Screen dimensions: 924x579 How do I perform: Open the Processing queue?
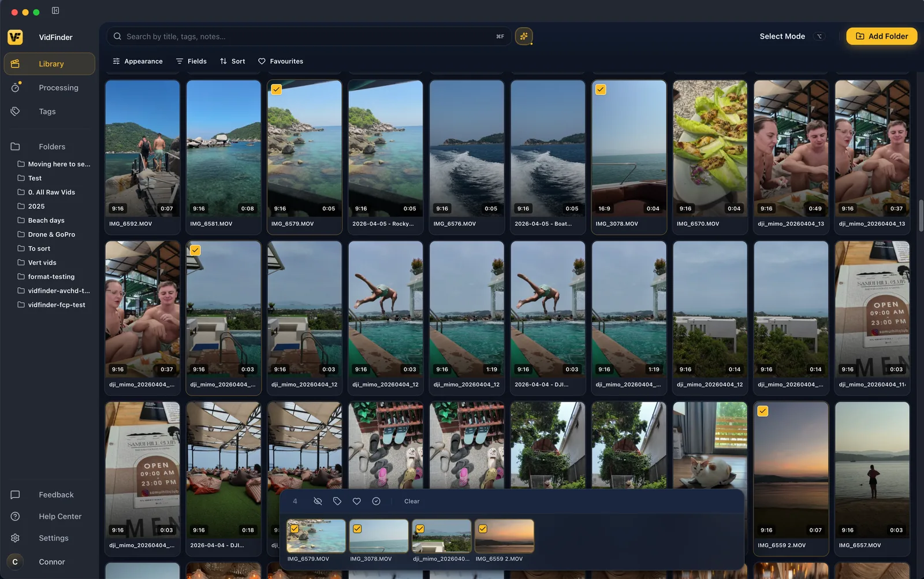coord(49,88)
